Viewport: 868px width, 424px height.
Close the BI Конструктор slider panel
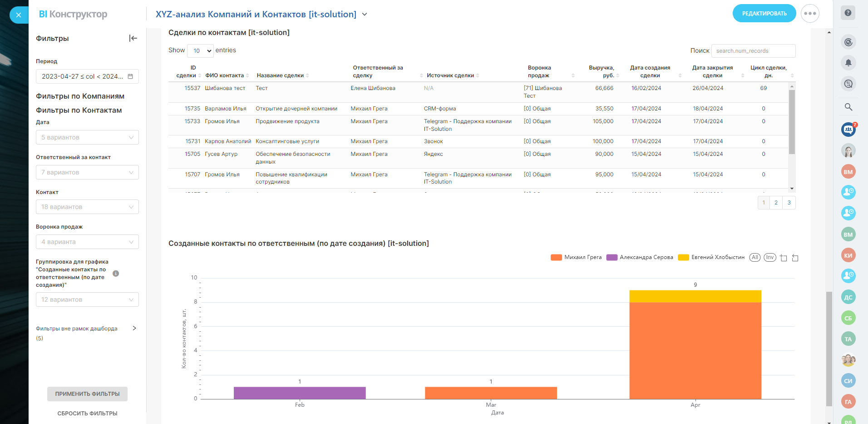click(x=19, y=15)
